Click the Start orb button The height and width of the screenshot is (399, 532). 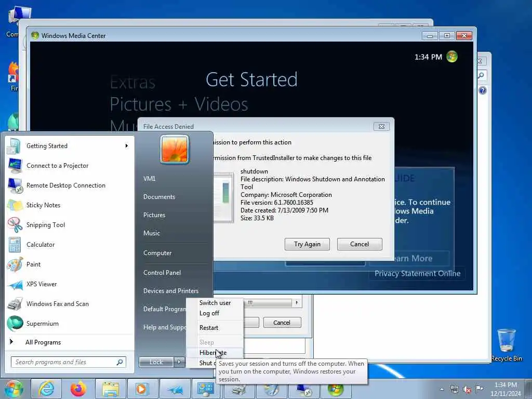tap(14, 389)
